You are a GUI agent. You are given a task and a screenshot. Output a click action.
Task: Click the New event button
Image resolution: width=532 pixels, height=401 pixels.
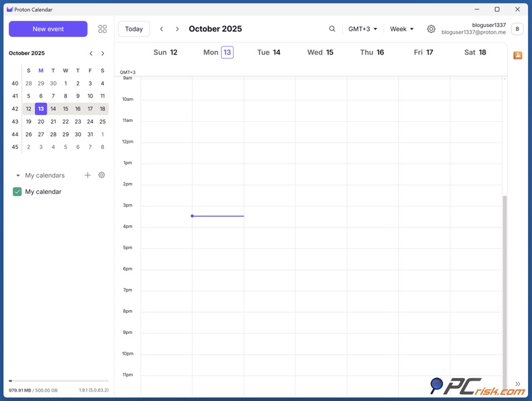(x=48, y=29)
